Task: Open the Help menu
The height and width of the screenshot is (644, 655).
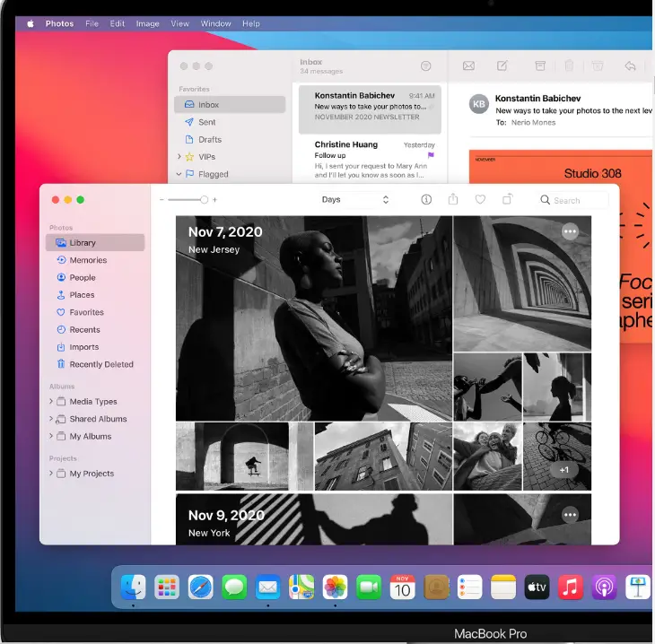Action: coord(251,24)
